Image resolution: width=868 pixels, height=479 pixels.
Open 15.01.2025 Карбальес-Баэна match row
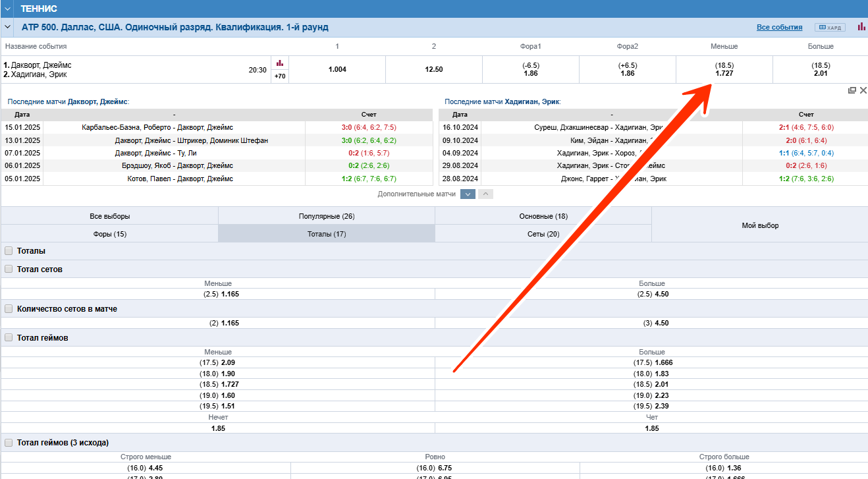click(217, 127)
